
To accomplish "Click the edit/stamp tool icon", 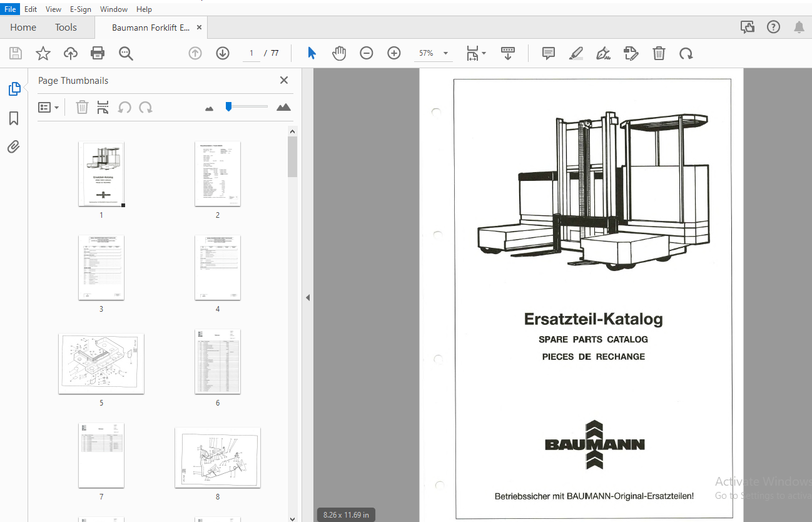I will click(631, 53).
